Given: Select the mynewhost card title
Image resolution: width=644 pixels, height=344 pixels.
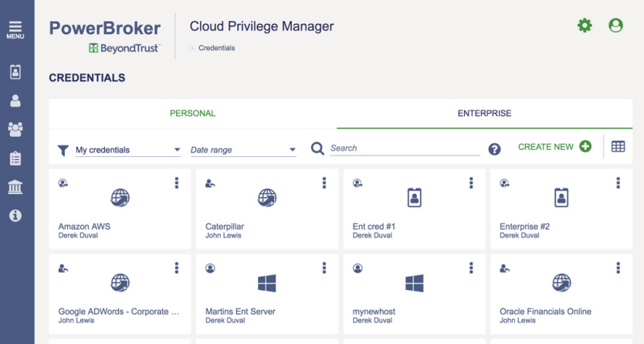Looking at the screenshot, I should (374, 312).
